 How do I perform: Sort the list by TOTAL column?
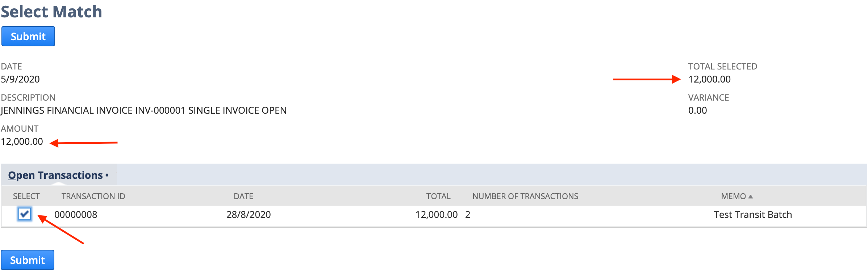point(438,196)
